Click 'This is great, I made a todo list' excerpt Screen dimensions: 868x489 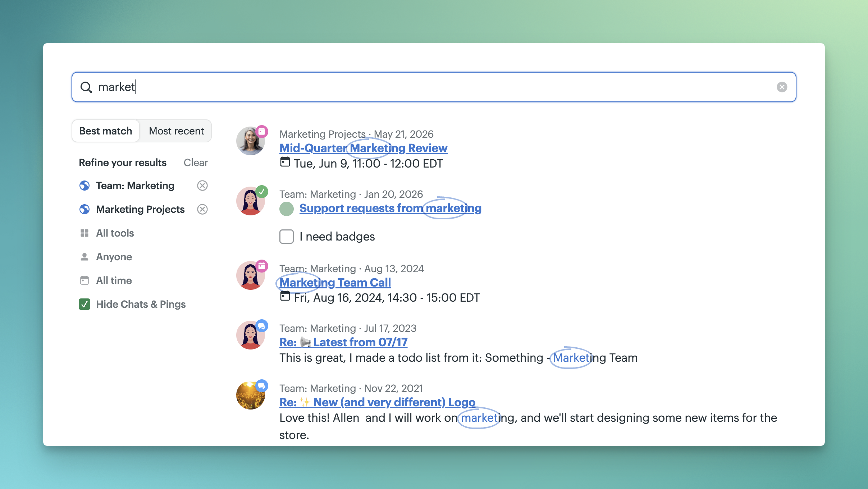coord(458,358)
